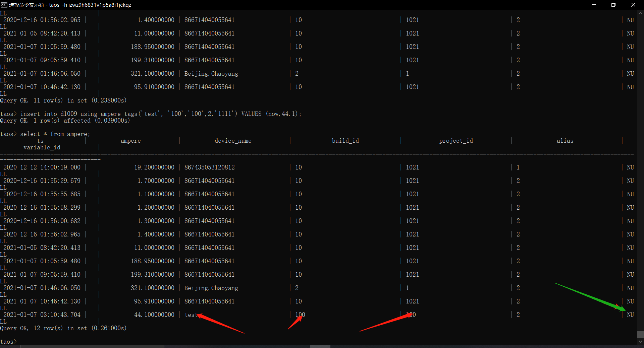Click the window title text 'taos -h izwz9h6831v1p5a8i1jckqz'

pos(90,5)
